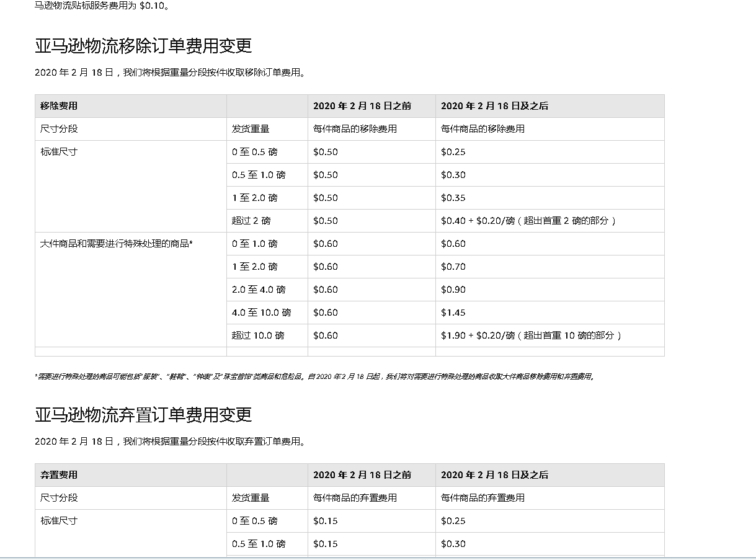
Task: Click 每件商品的弃置费用 cell under 及之后 column
Action: click(550, 498)
